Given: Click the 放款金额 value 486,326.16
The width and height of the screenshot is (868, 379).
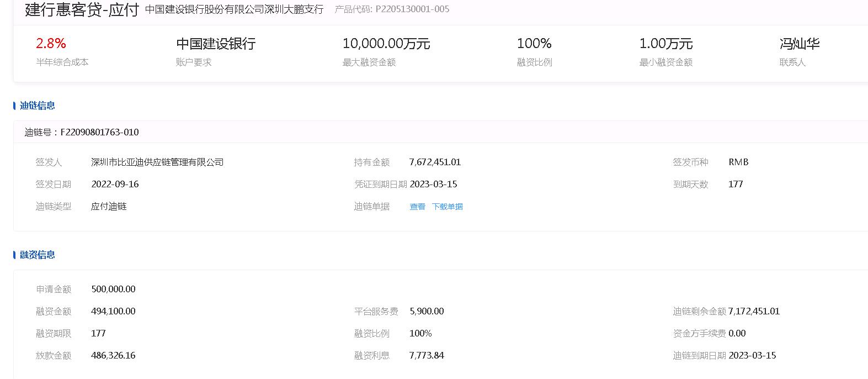Looking at the screenshot, I should click(113, 356).
